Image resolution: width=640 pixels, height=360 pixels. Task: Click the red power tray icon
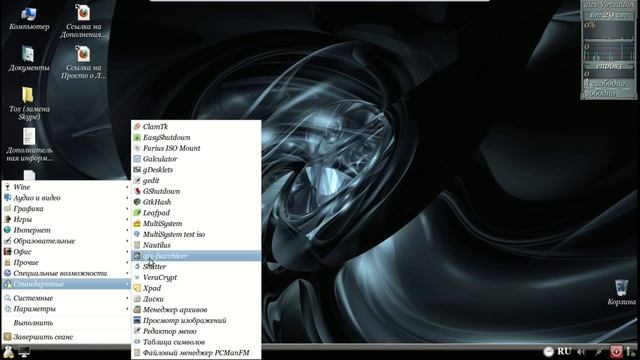click(616, 351)
